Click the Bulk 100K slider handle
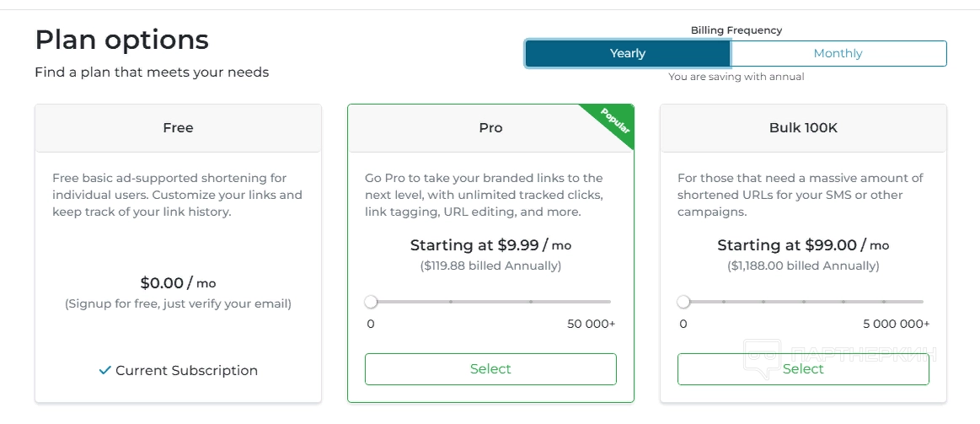Viewport: 980px width, 424px height. pyautogui.click(x=683, y=301)
